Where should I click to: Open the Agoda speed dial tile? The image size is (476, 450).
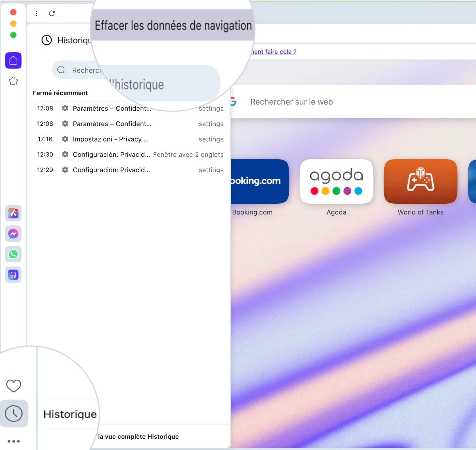coord(336,181)
